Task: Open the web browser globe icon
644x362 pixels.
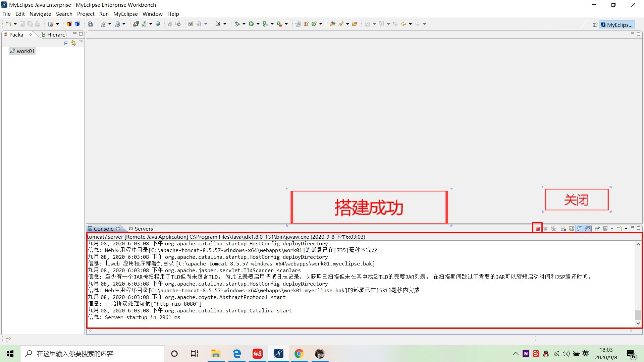Action: pos(158,24)
